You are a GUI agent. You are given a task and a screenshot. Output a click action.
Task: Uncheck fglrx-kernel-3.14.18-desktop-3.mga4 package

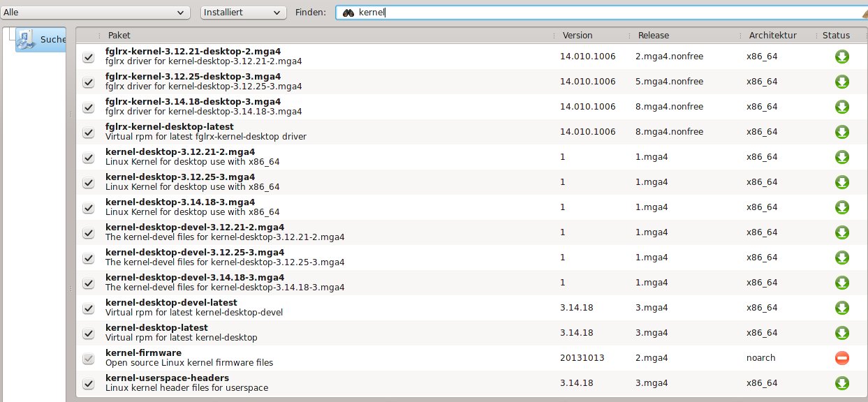point(88,107)
